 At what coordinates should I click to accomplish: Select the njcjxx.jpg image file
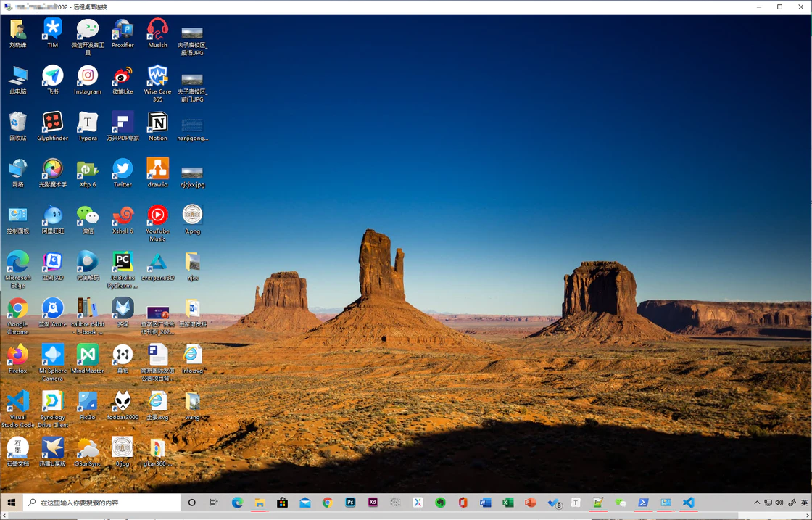[192, 173]
